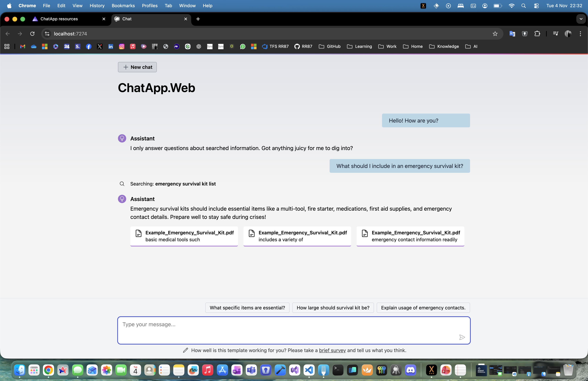Open the Bookmarks menu
Viewport: 588px width, 381px height.
coord(123,6)
